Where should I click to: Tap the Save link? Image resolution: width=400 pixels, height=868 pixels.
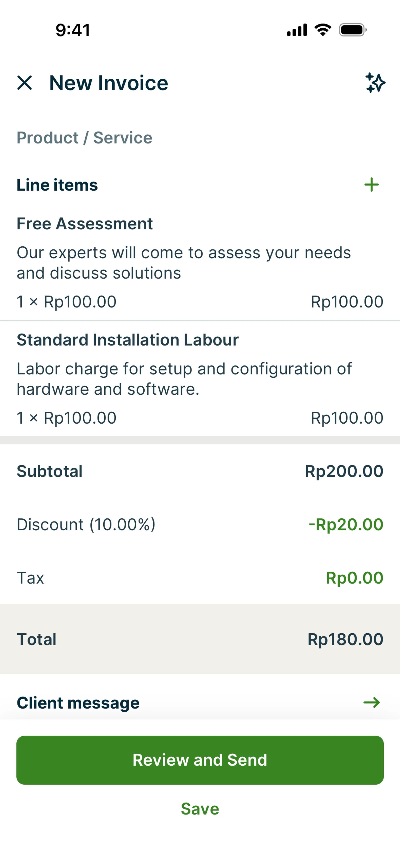[200, 809]
